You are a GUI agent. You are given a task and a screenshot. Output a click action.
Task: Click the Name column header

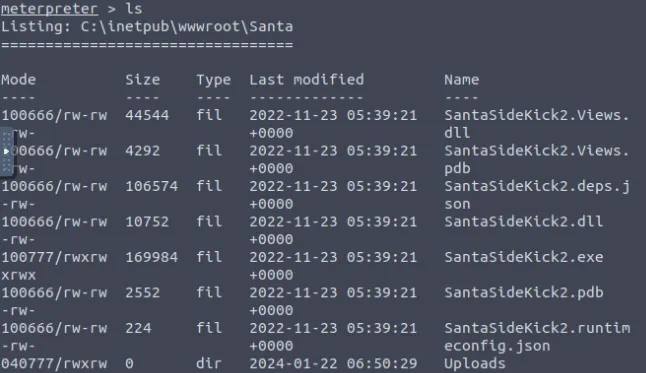coord(461,80)
